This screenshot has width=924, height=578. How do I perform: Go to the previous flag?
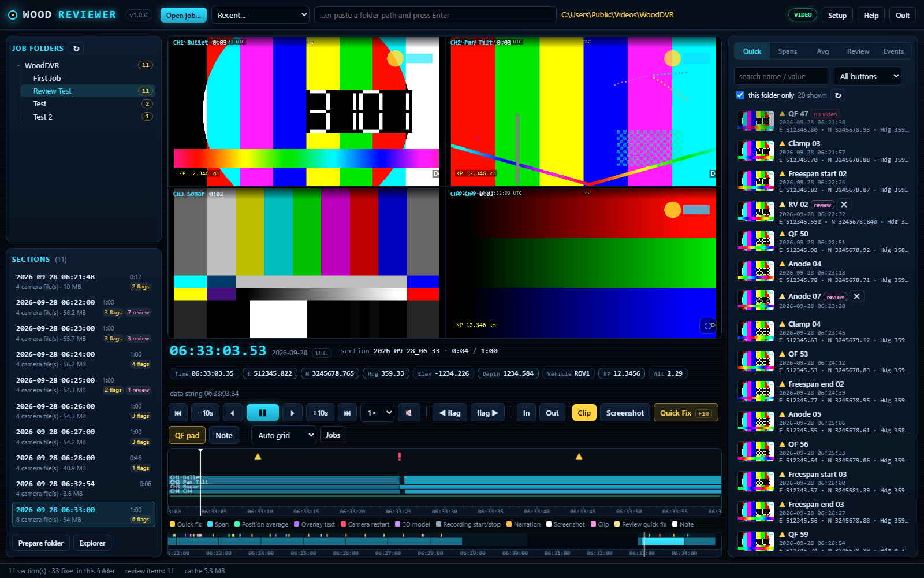point(450,413)
